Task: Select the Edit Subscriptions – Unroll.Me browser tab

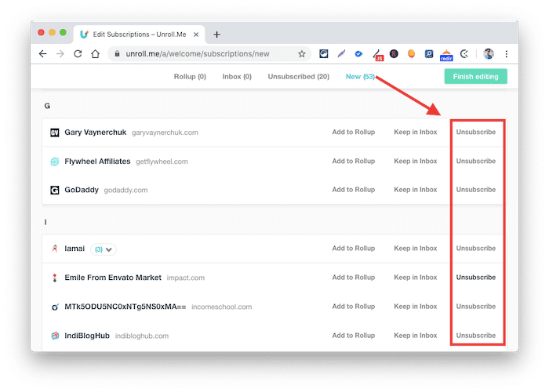Action: tap(140, 34)
